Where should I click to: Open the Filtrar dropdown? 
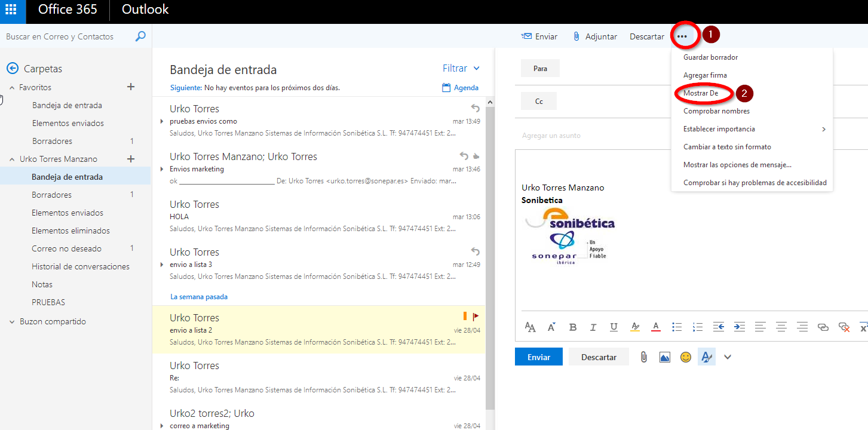click(x=461, y=69)
